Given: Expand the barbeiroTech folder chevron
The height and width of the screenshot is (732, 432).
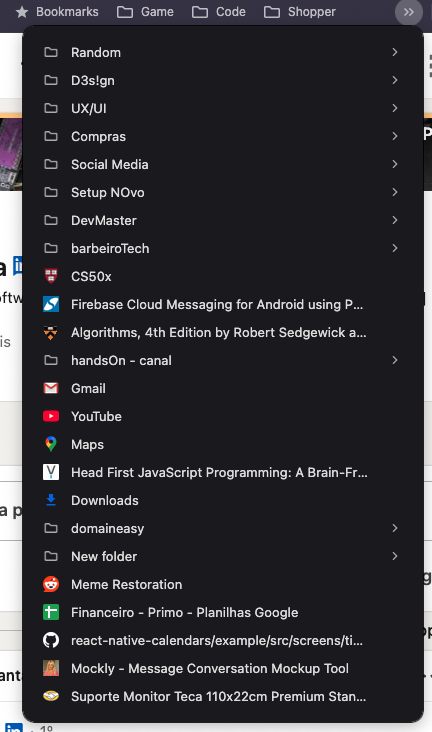Looking at the screenshot, I should click(395, 248).
